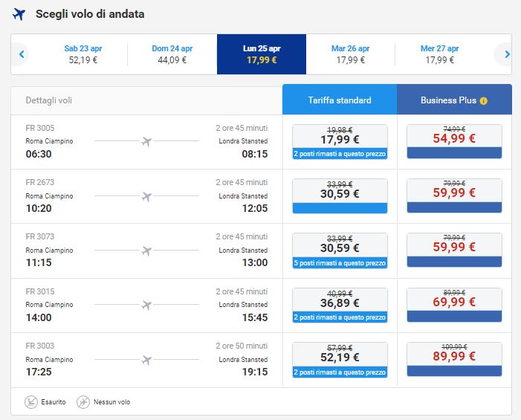Show later dates with right arrow
The width and height of the screenshot is (521, 420).
click(x=507, y=54)
